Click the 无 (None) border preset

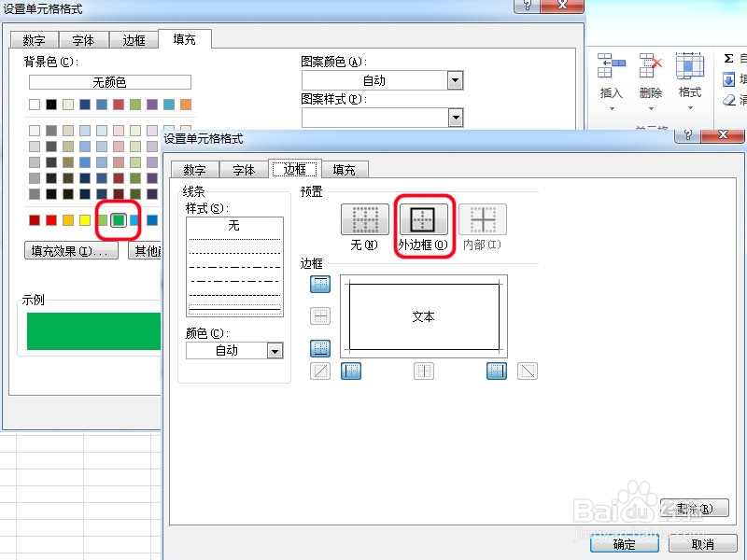(x=363, y=220)
